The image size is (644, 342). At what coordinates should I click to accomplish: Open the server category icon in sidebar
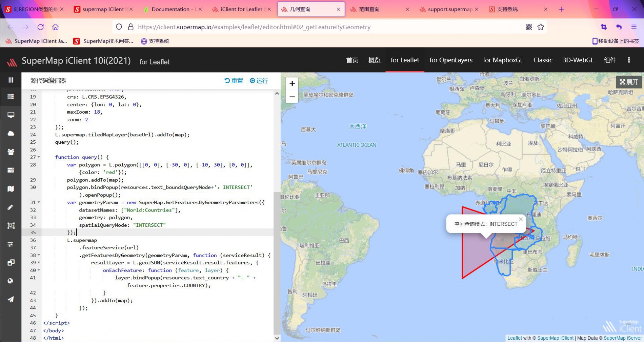click(x=11, y=97)
